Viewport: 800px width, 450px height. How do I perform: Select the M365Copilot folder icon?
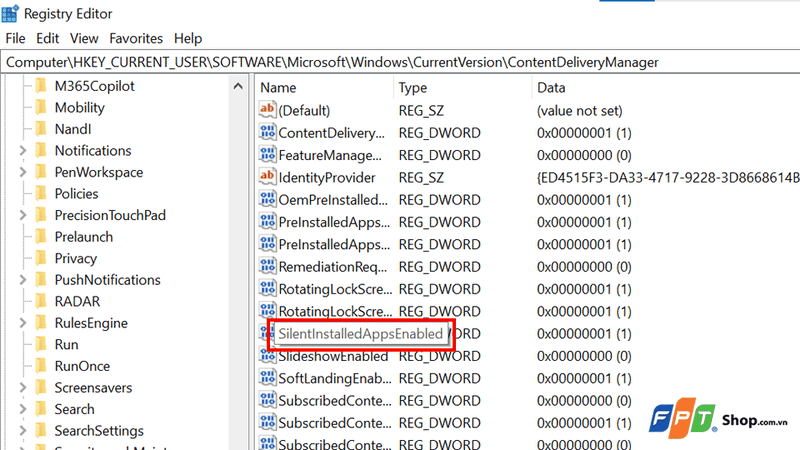point(41,86)
